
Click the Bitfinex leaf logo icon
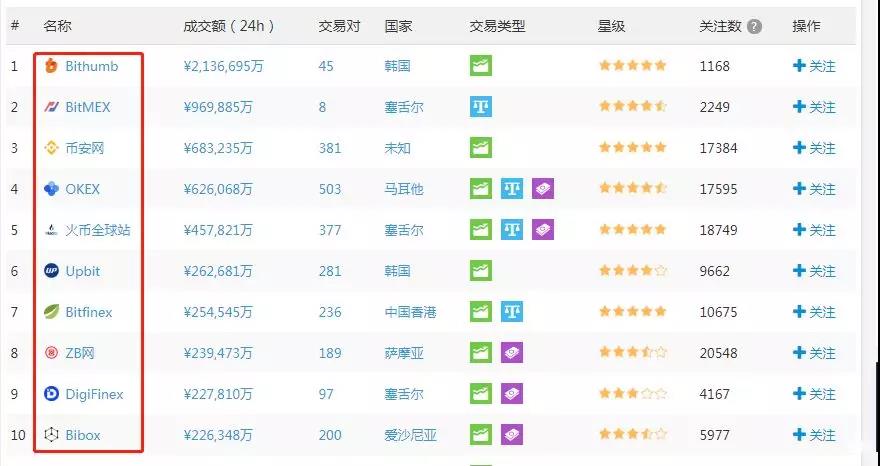(x=51, y=312)
